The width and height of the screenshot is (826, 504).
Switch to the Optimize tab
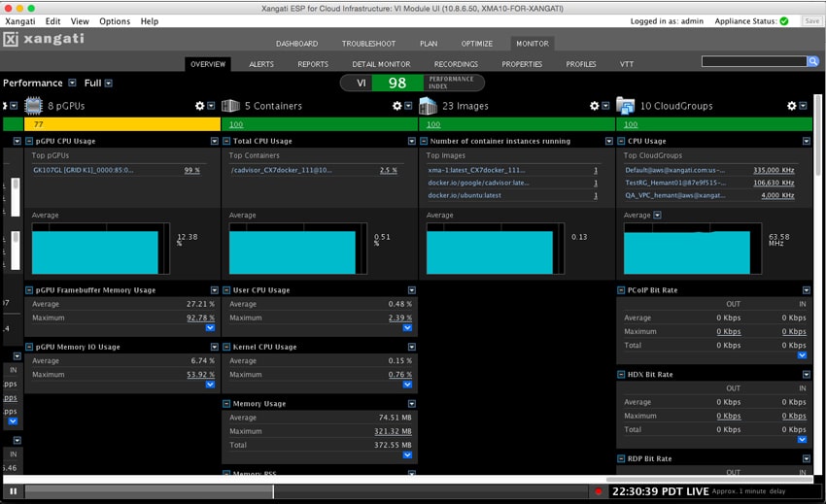pyautogui.click(x=477, y=44)
